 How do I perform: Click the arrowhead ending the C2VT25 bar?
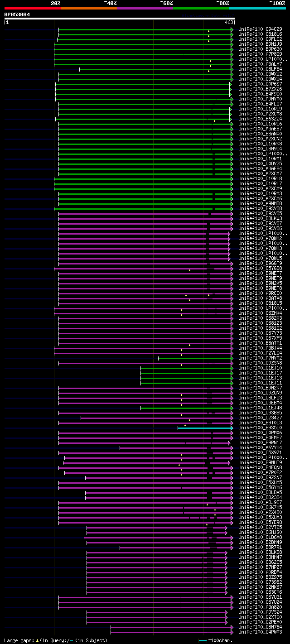click(x=226, y=528)
